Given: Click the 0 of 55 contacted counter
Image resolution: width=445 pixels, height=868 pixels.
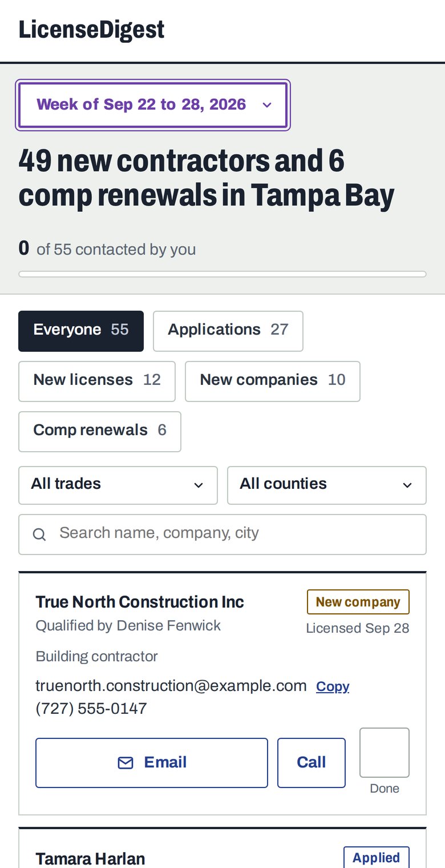Looking at the screenshot, I should (x=107, y=249).
